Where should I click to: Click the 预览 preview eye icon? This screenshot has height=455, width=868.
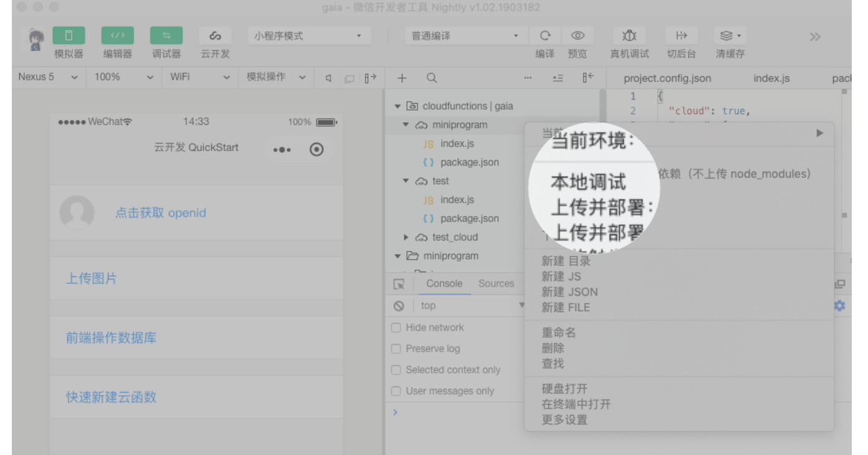coord(577,36)
